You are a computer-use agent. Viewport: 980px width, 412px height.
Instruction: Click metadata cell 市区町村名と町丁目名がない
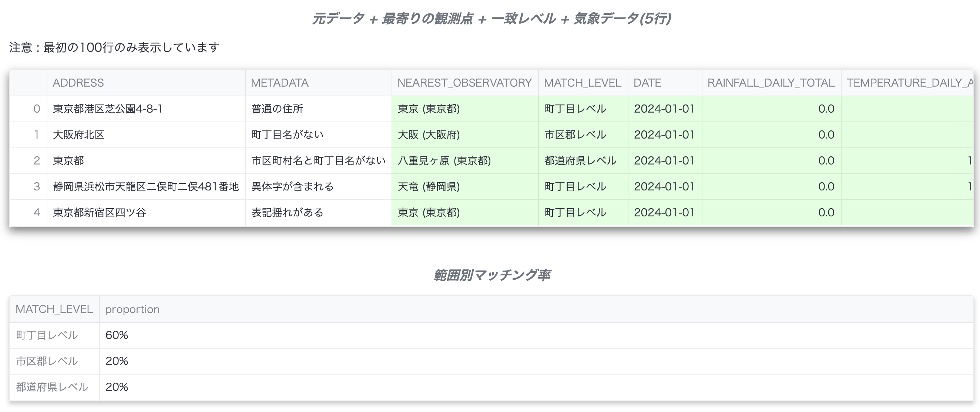(318, 161)
